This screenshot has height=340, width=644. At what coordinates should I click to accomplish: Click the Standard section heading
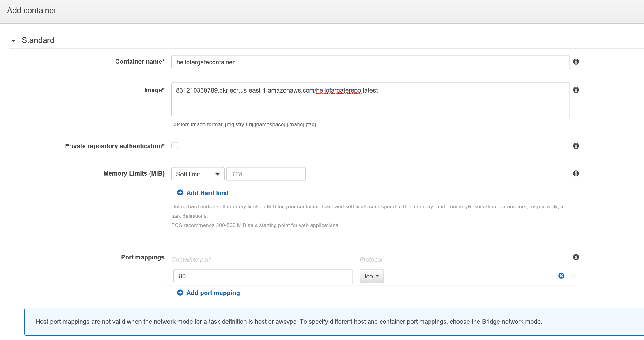pos(38,40)
